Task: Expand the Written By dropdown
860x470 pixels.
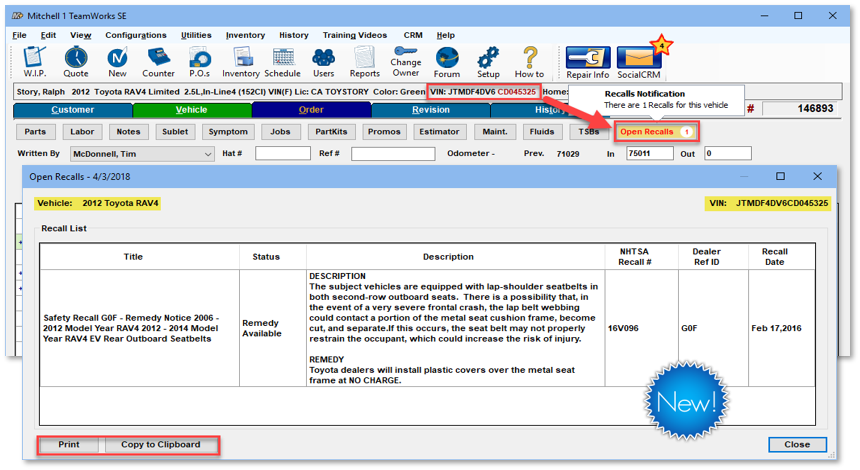Action: [x=208, y=154]
